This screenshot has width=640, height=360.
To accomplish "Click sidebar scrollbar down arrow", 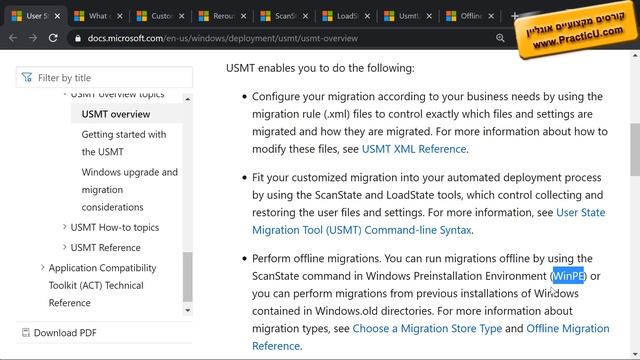I will [187, 310].
